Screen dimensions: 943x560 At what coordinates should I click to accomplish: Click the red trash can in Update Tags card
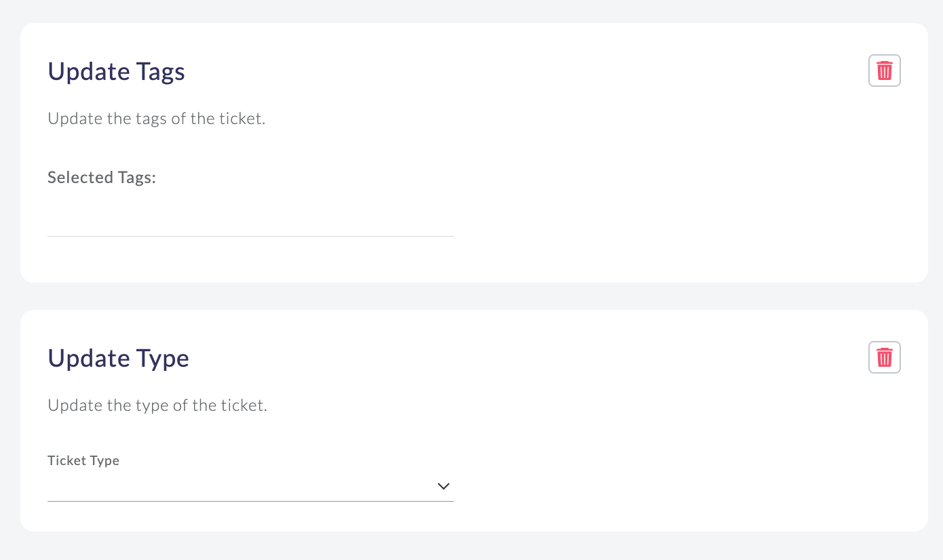pyautogui.click(x=884, y=71)
